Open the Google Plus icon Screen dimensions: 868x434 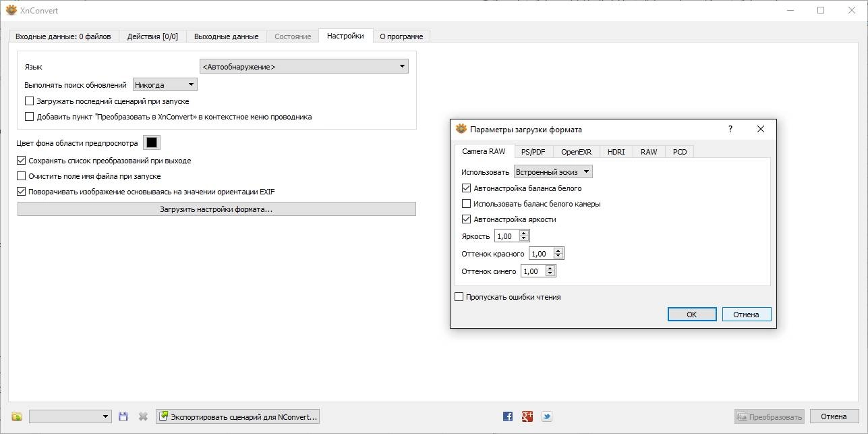pos(527,416)
